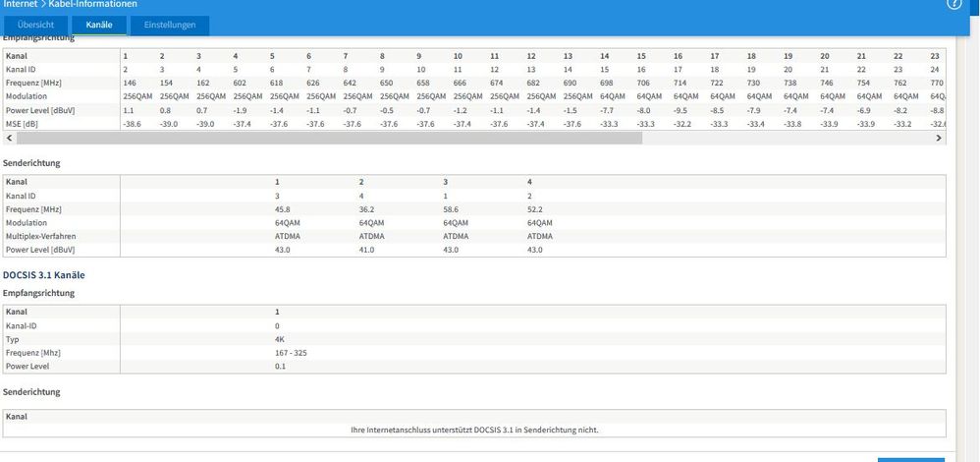Click the frequency value 154

166,83
